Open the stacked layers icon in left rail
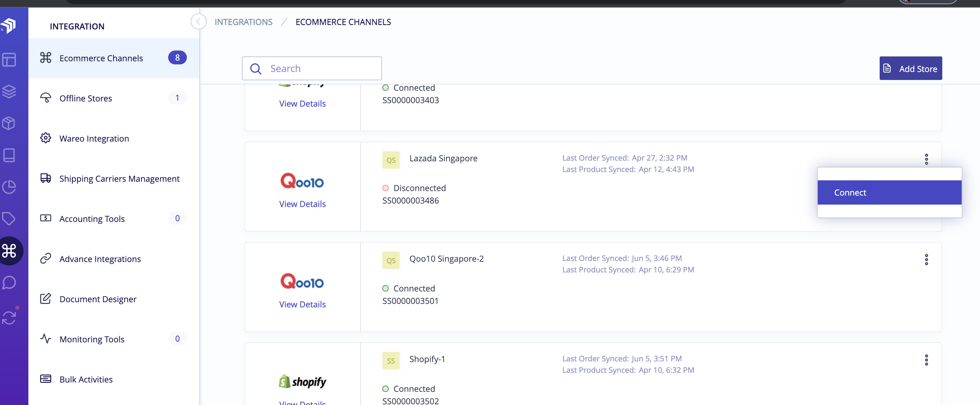The width and height of the screenshot is (980, 405). tap(9, 91)
